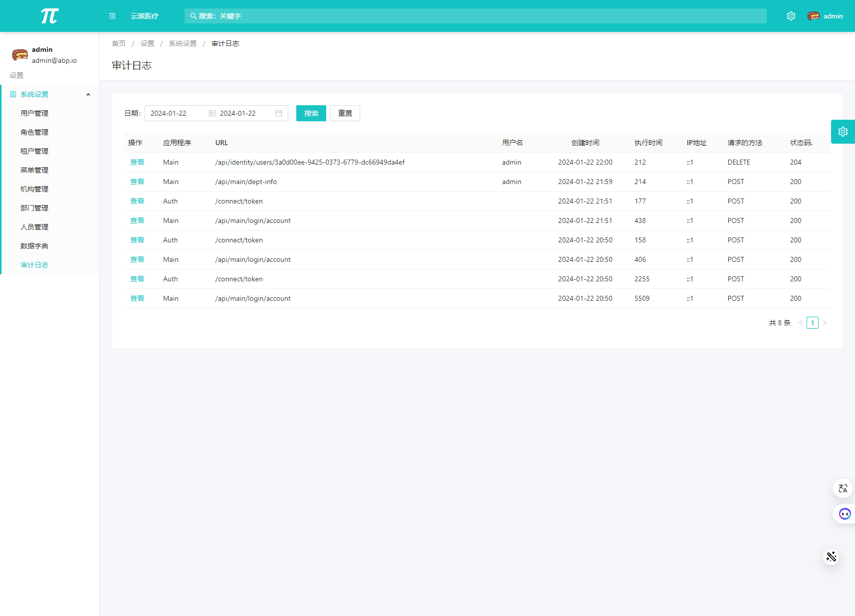View the DELETE request log entry
Image resolution: width=855 pixels, height=616 pixels.
click(x=137, y=162)
